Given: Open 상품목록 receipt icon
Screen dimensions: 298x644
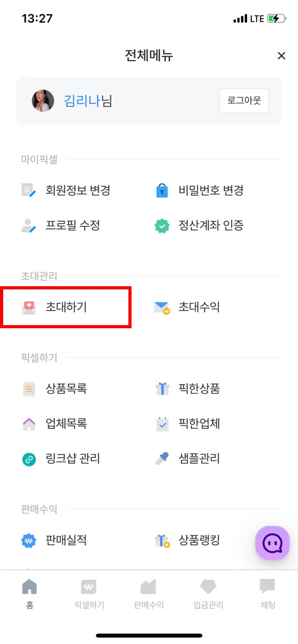Looking at the screenshot, I should pos(29,389).
